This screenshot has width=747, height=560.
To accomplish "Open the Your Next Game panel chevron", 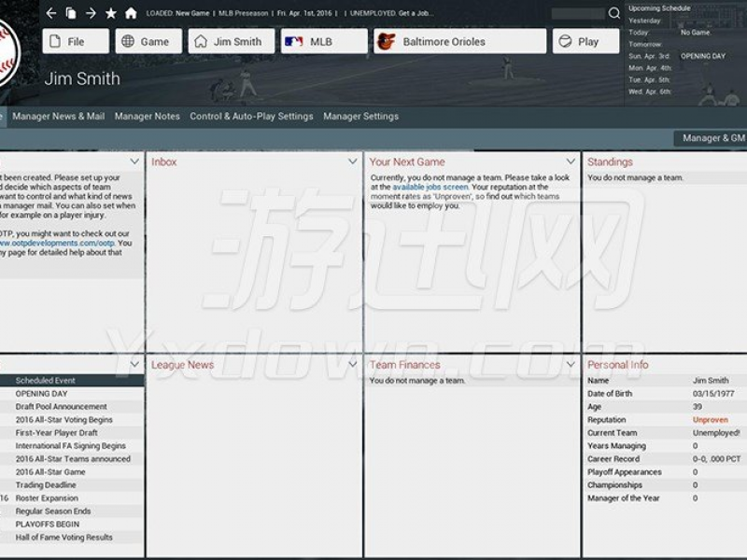I will click(x=571, y=161).
